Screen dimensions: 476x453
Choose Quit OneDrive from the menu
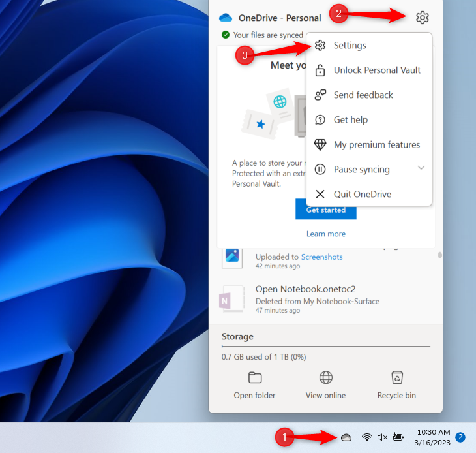tap(363, 195)
